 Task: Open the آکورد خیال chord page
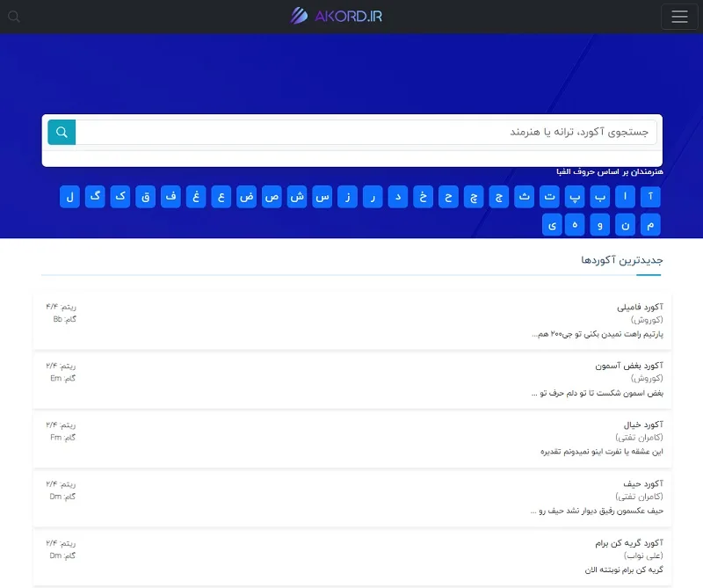(x=643, y=425)
